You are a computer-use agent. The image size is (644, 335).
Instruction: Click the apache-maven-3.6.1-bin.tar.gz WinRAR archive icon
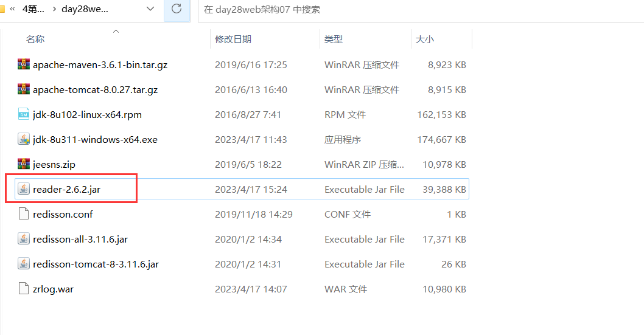24,64
